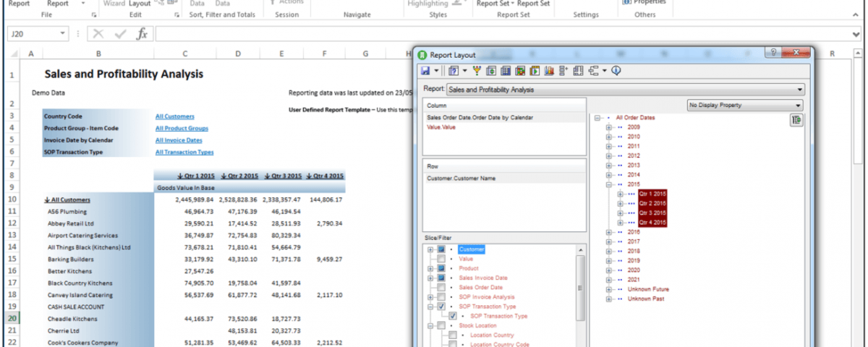Click the hierarchy tree icon in Report Layout toolbar
Viewport: 868px width, 347px height.
592,71
